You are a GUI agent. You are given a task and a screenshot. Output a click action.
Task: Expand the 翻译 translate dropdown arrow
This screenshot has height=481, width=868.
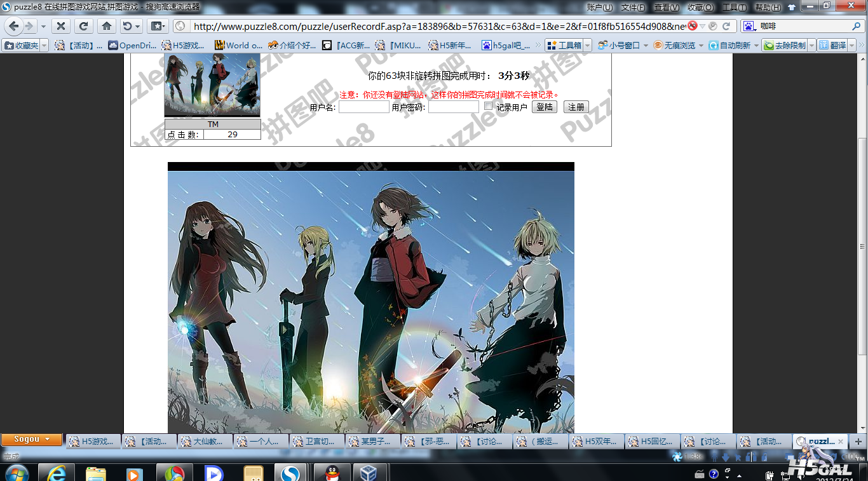click(853, 46)
